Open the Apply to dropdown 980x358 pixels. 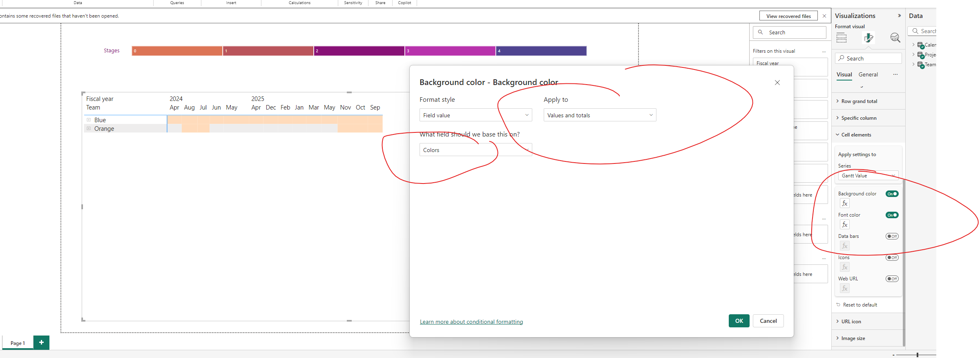(x=600, y=115)
